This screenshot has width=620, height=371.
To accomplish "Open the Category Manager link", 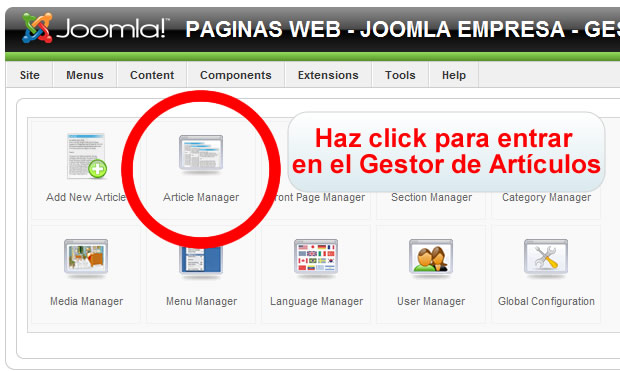I will (x=546, y=197).
